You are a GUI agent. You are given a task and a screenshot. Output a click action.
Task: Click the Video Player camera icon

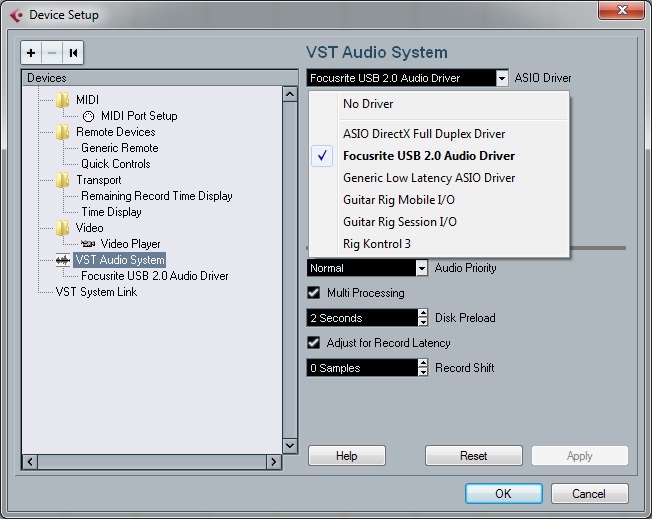pos(88,244)
